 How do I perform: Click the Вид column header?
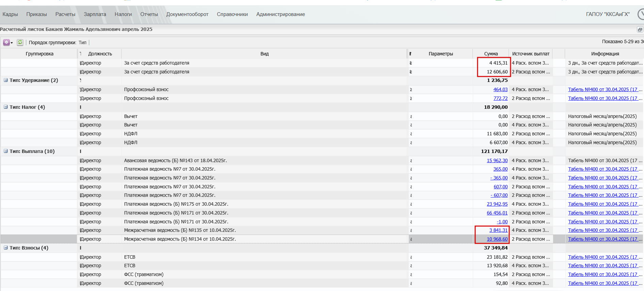point(264,54)
